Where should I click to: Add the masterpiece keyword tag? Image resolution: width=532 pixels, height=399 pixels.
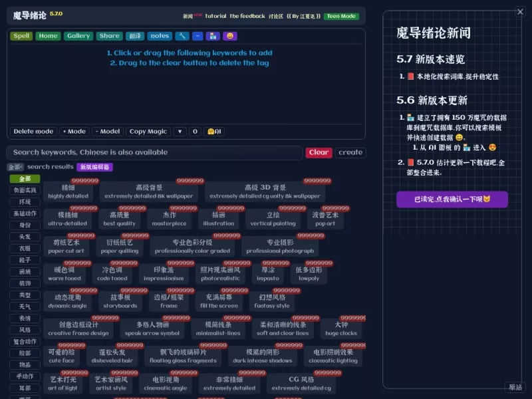tap(169, 219)
